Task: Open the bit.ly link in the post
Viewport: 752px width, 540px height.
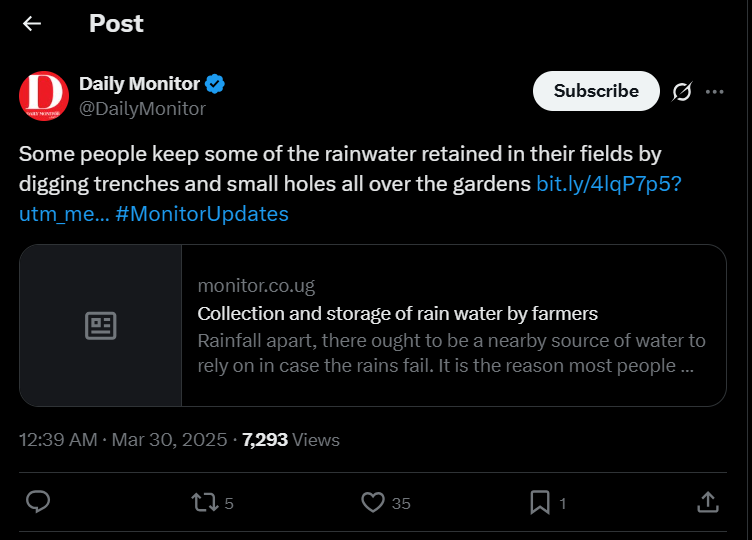Action: [x=609, y=184]
